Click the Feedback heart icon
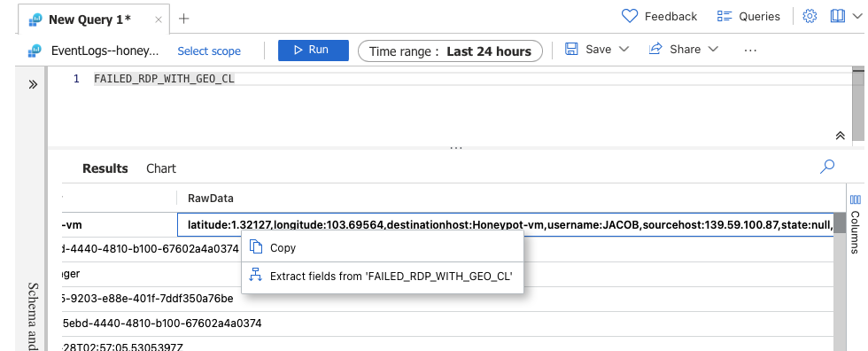Screen dimensions: 868x351 pos(630,16)
